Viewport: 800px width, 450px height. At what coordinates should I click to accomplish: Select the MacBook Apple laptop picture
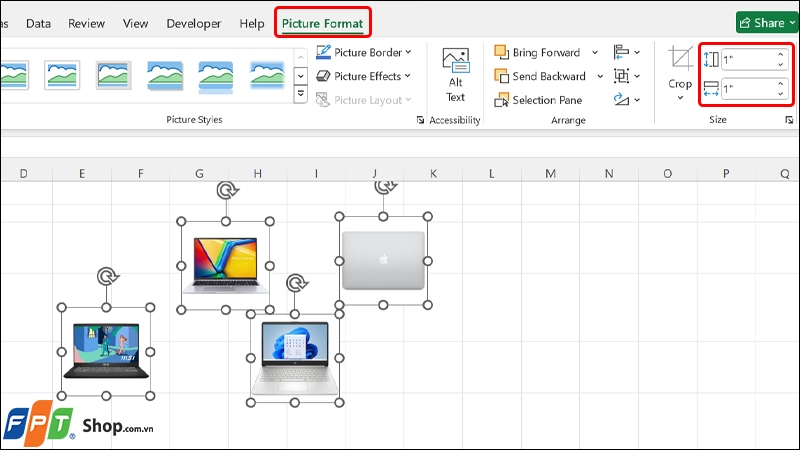[x=383, y=261]
